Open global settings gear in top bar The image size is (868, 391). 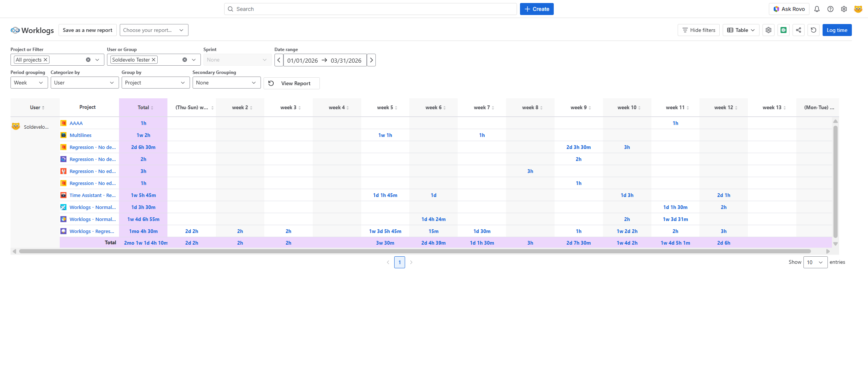tap(844, 9)
